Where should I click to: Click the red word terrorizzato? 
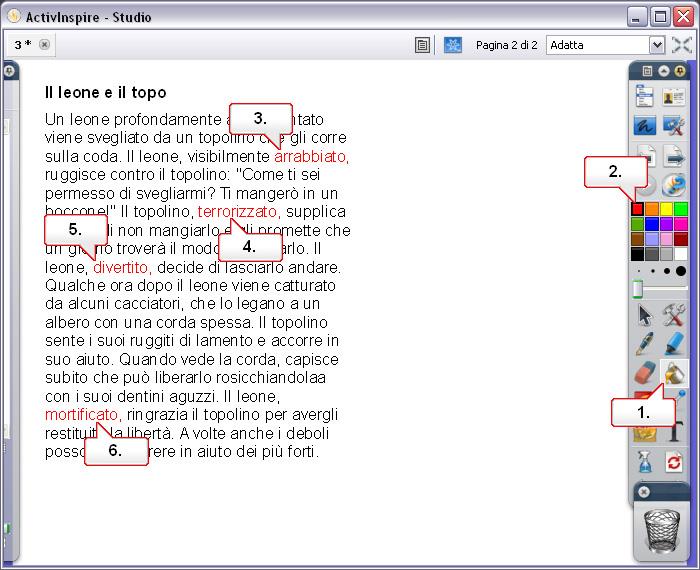[x=239, y=212]
